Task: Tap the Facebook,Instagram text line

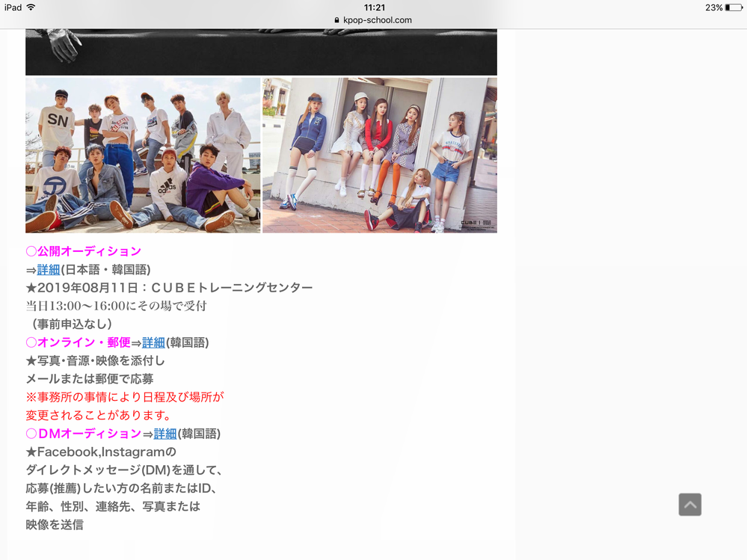Action: (x=101, y=452)
